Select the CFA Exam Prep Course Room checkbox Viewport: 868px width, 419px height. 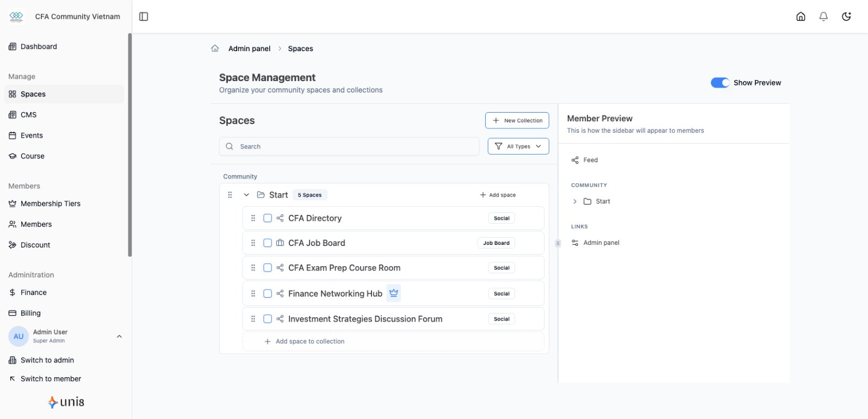268,268
